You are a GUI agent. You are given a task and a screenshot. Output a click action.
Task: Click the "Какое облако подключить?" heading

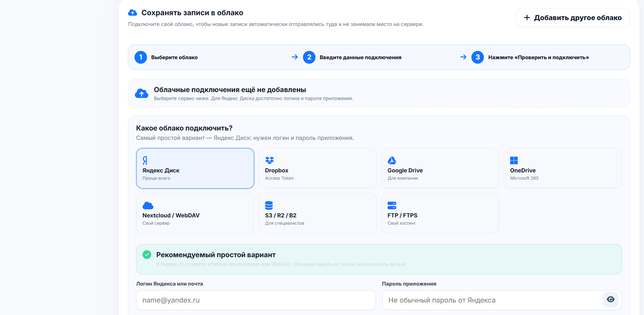click(x=184, y=128)
